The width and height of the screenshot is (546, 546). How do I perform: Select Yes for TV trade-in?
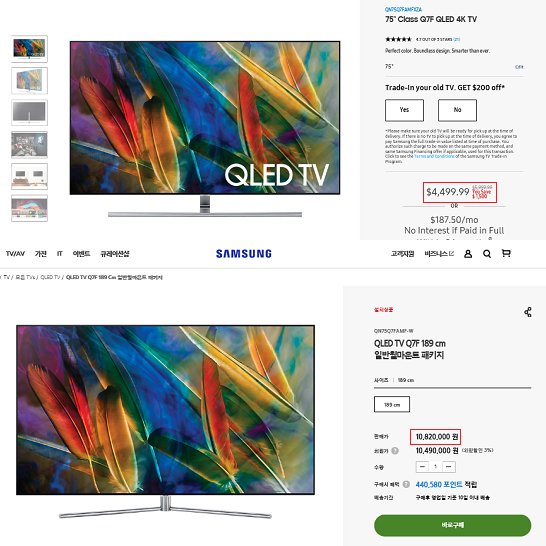point(404,110)
